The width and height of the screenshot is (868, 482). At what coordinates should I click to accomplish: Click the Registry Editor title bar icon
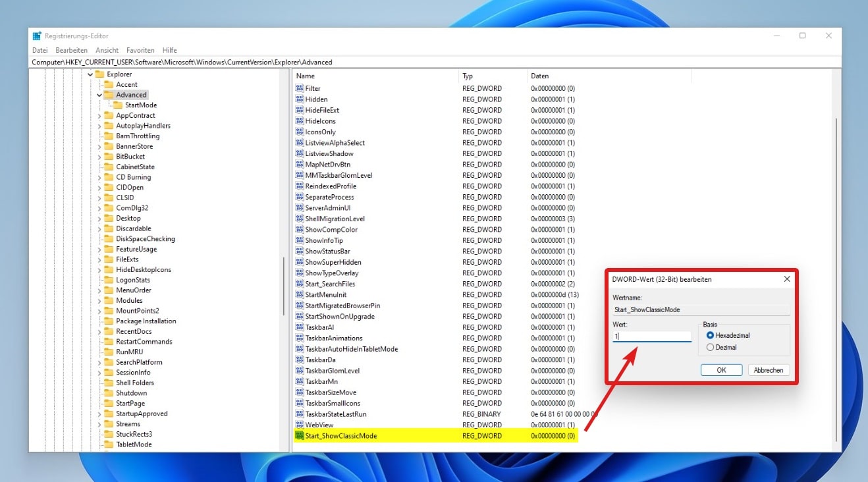pyautogui.click(x=37, y=36)
